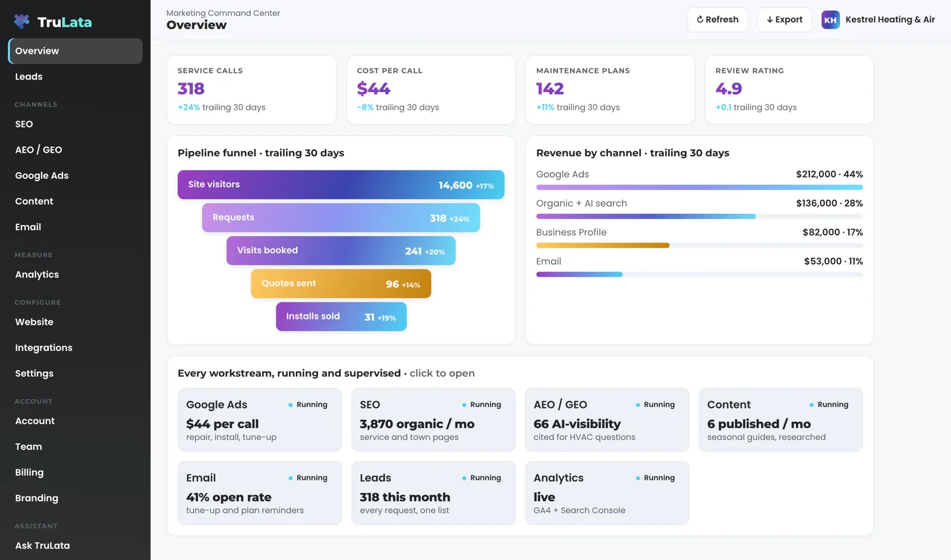951x560 pixels.
Task: Select Overview in the sidebar
Action: point(75,51)
